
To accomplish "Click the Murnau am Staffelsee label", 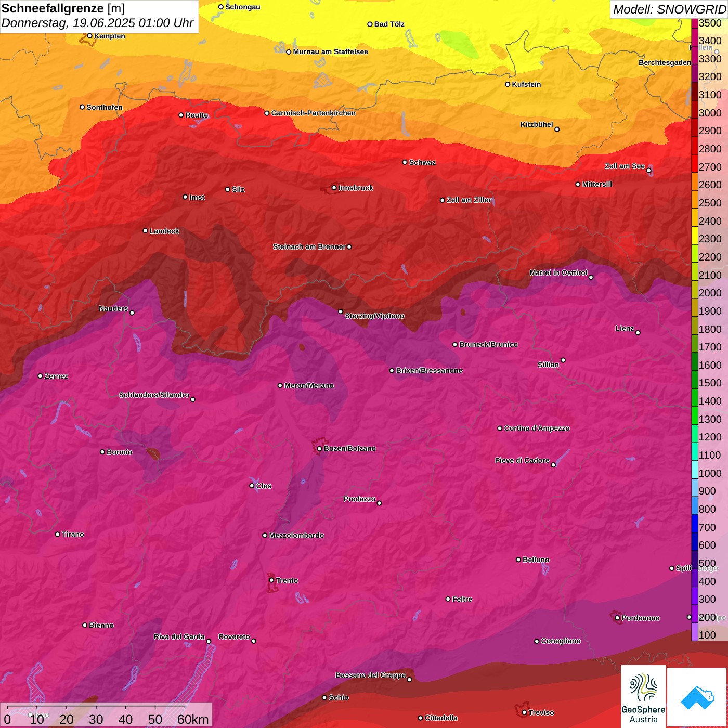I will point(330,51).
